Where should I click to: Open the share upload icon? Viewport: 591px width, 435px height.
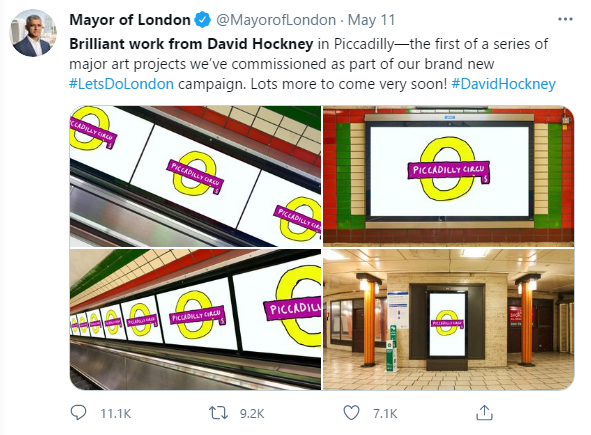pyautogui.click(x=484, y=413)
